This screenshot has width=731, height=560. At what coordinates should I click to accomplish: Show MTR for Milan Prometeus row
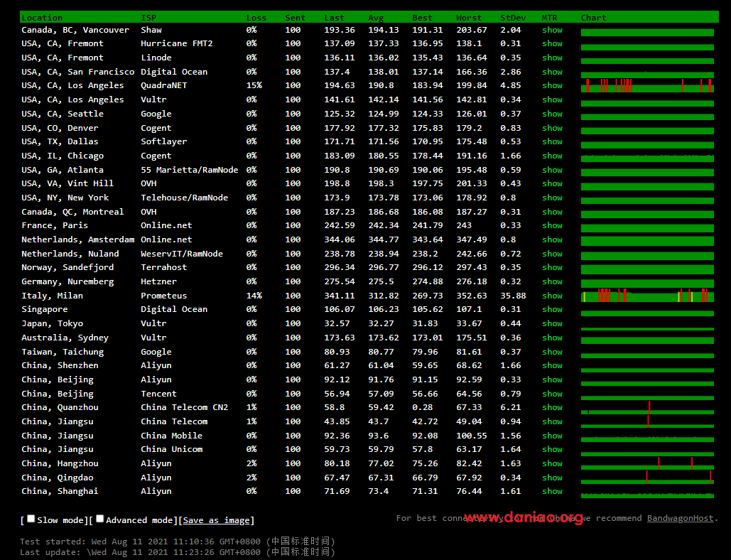[x=553, y=296]
